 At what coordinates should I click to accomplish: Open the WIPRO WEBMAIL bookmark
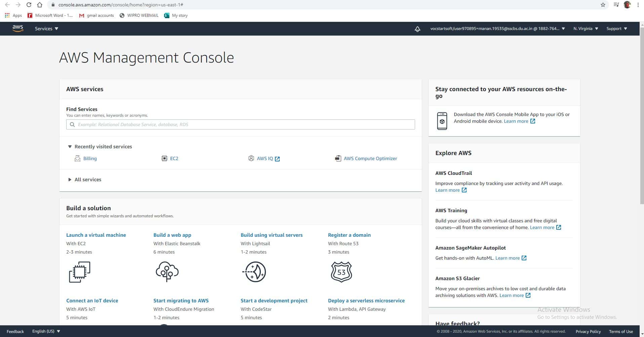pyautogui.click(x=139, y=15)
